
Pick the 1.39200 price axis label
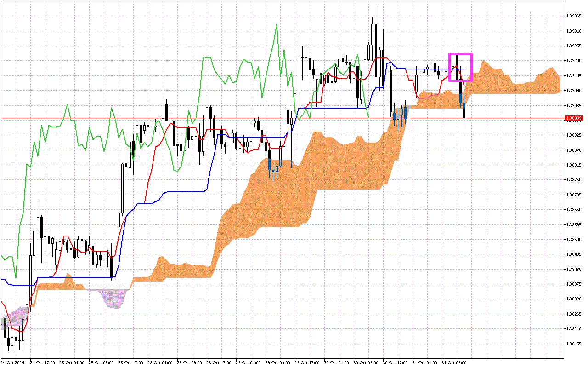click(x=574, y=61)
